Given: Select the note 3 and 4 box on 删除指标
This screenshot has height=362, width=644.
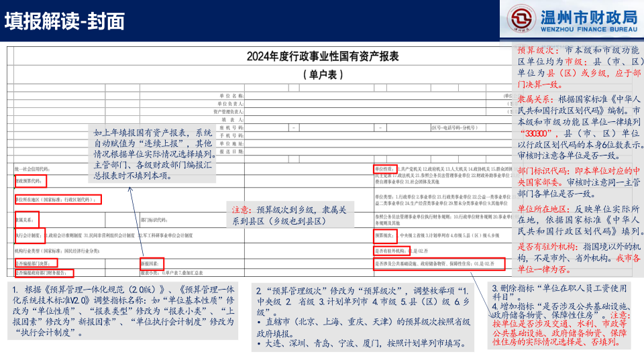Looking at the screenshot, I should point(559,315).
